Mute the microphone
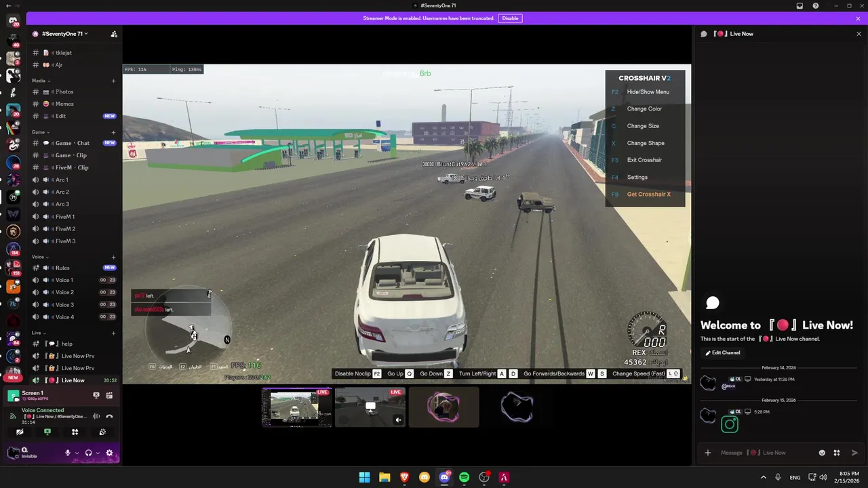 (67, 453)
